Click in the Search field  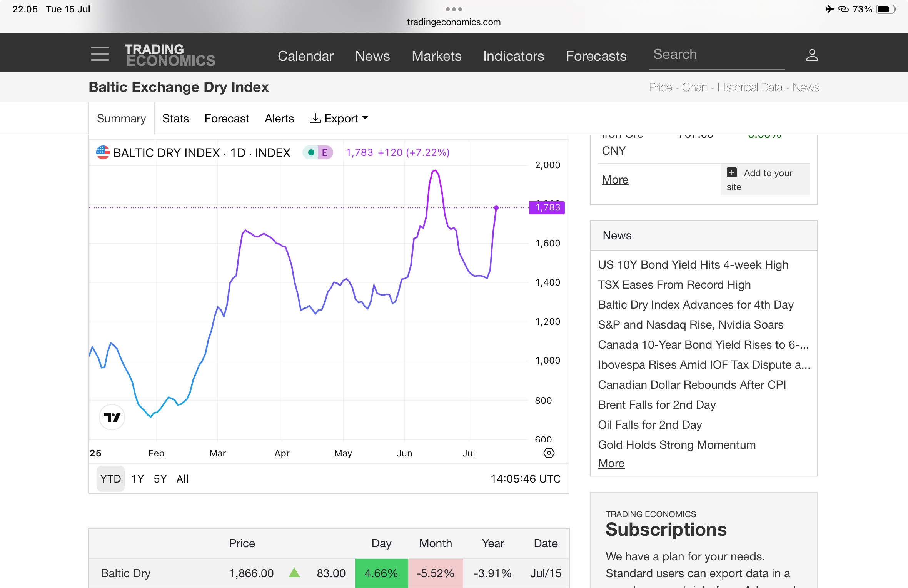[717, 55]
